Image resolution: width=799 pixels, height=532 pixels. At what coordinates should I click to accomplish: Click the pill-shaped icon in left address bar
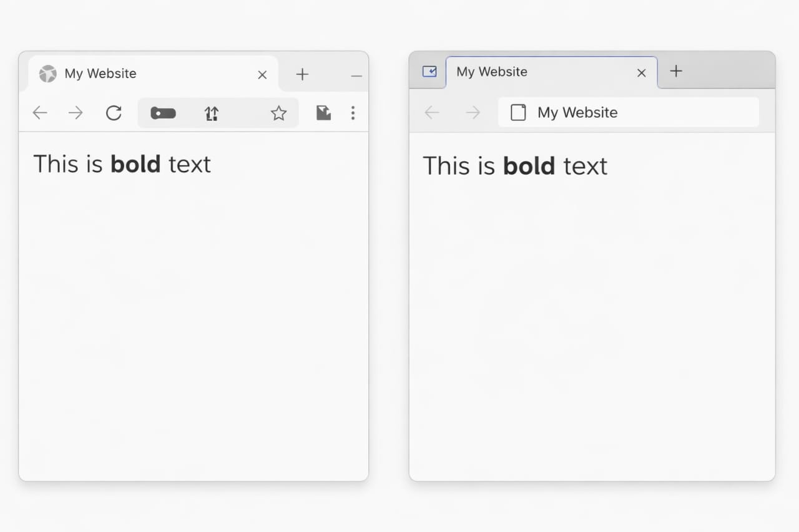point(163,113)
